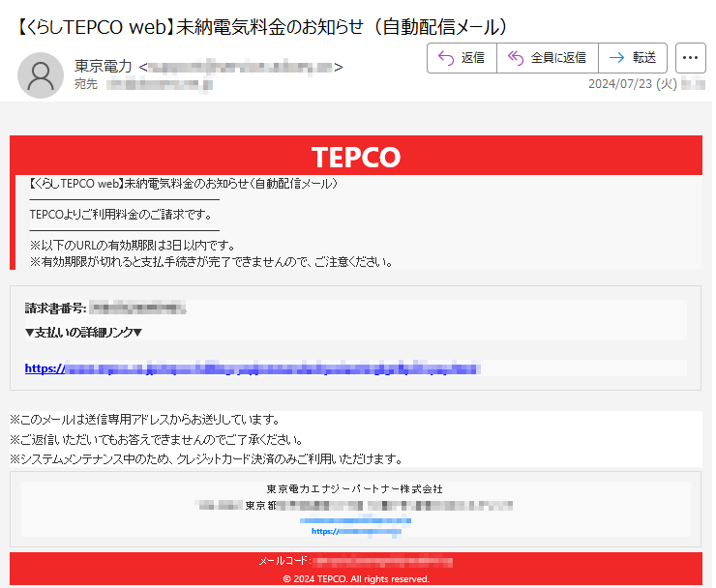The height and width of the screenshot is (588, 716).
Task: Click the 請求書番号 label
Action: 55,309
